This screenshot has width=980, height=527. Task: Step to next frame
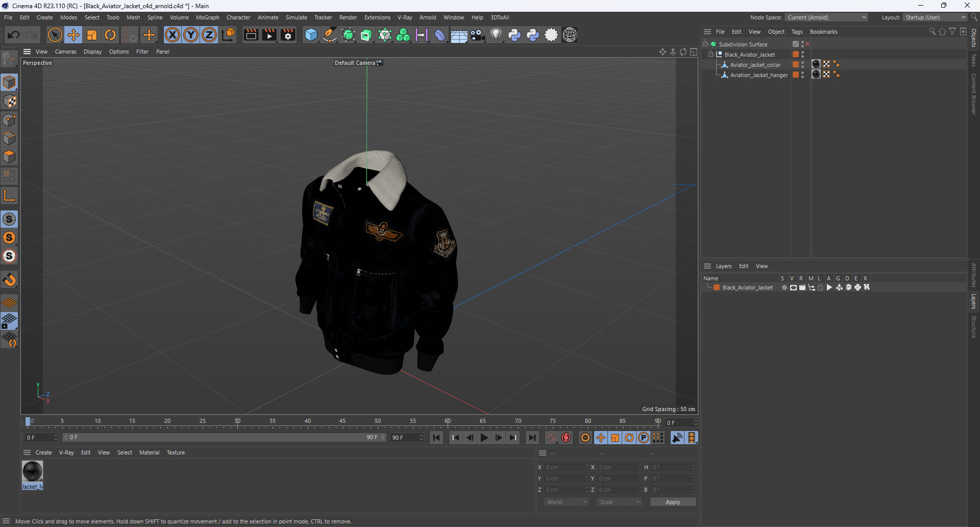tap(499, 438)
